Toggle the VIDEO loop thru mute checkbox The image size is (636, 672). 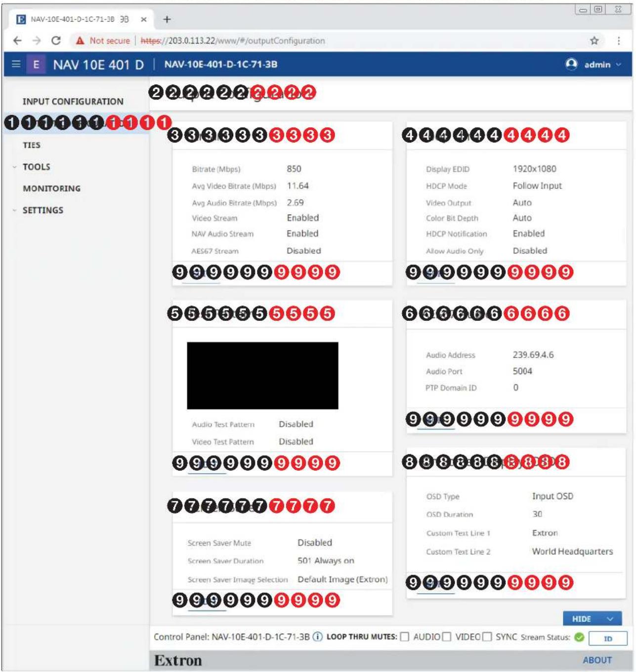pos(447,637)
